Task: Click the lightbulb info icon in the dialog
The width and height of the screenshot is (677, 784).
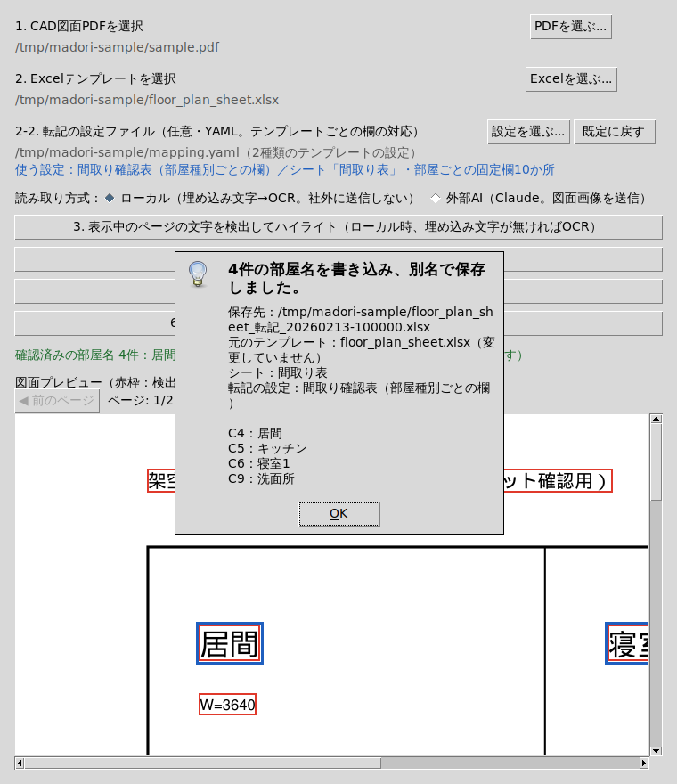Action: (x=198, y=274)
